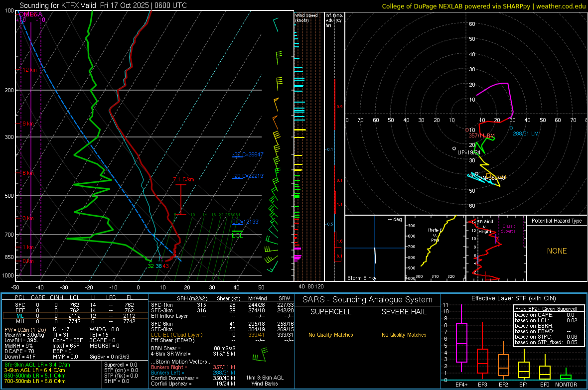This screenshot has width=588, height=390.
Task: Click the orange "LCL-EL (Cloud Layer)" row
Action: coord(176,335)
